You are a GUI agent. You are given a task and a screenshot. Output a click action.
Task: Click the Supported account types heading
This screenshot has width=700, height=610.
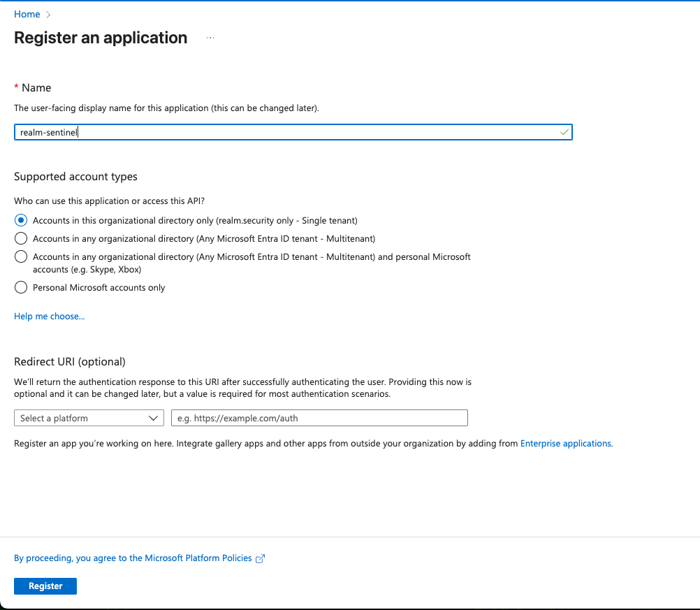pos(75,177)
